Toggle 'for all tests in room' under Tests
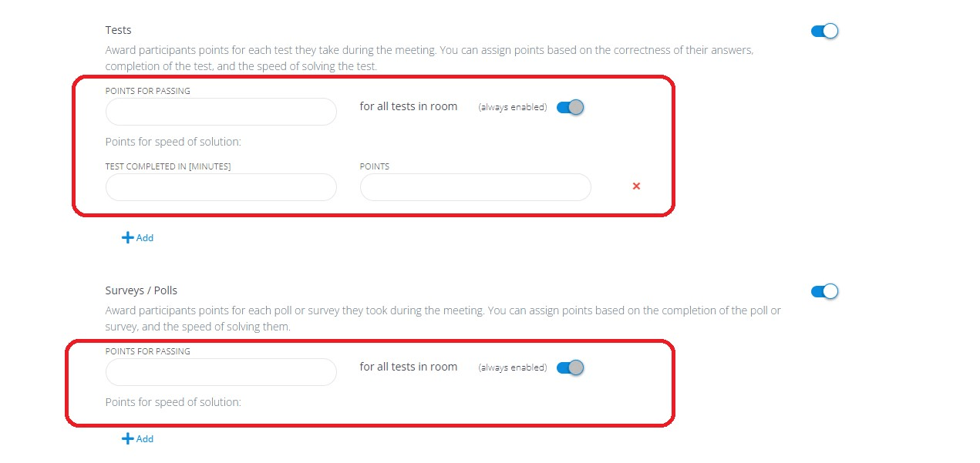980x463 pixels. coord(570,107)
